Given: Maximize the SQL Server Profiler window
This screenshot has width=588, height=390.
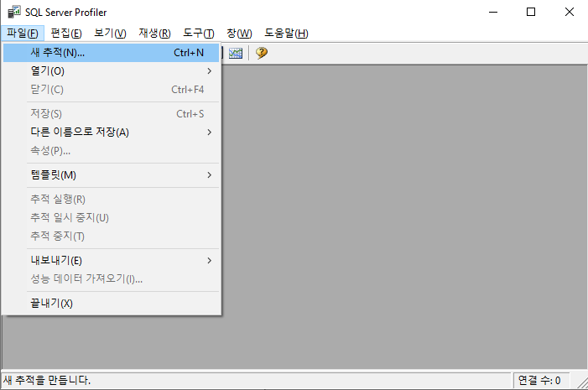Looking at the screenshot, I should pos(531,12).
